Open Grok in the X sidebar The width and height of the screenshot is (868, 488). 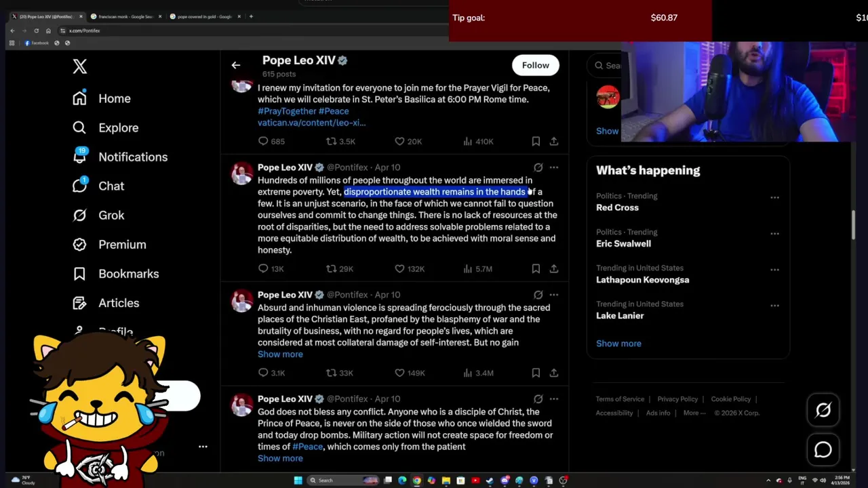tap(98, 215)
